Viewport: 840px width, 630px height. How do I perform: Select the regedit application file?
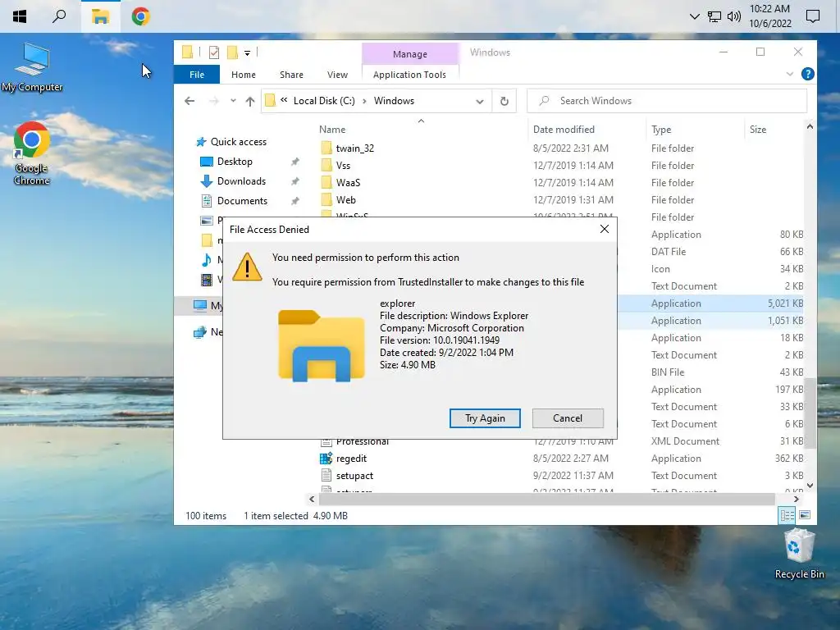pos(351,459)
